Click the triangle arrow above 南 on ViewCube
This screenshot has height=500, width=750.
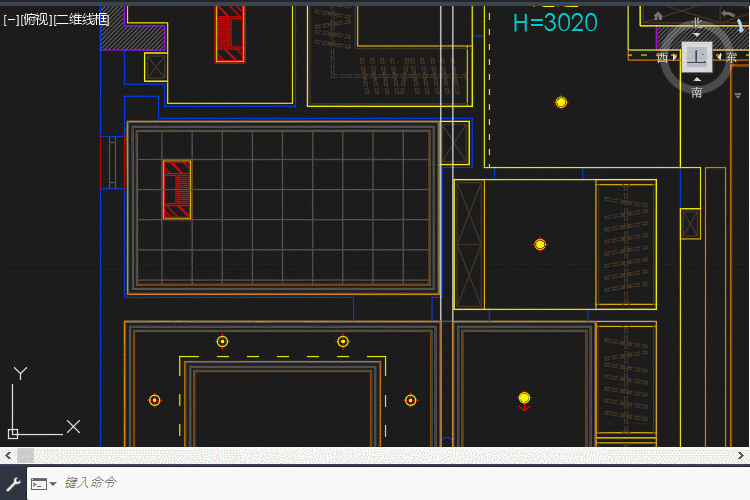(697, 79)
